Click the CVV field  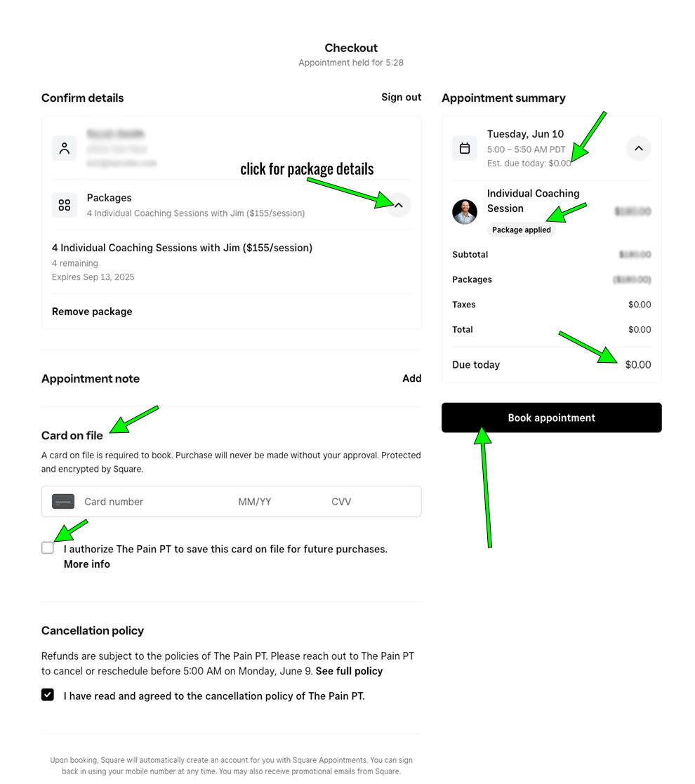[x=341, y=502]
